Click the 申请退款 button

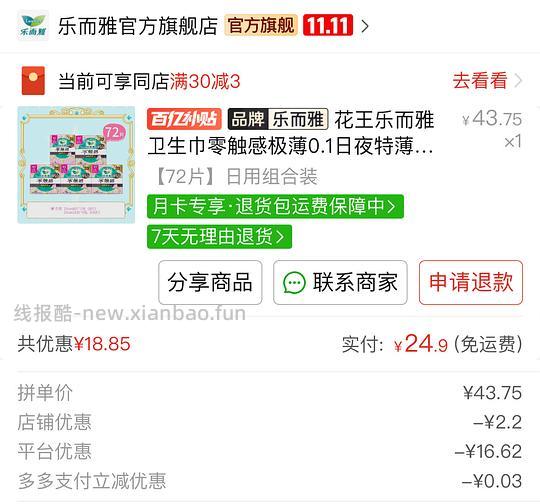(471, 282)
